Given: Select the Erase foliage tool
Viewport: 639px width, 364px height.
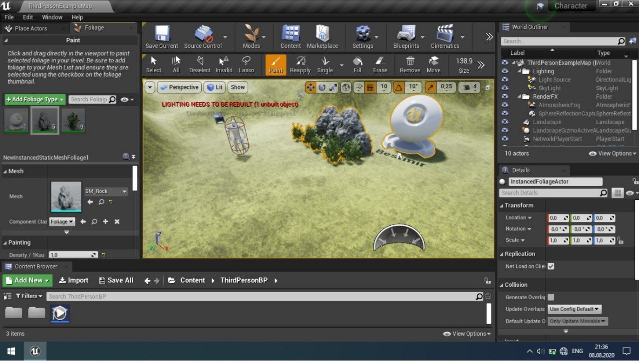Looking at the screenshot, I should point(380,65).
